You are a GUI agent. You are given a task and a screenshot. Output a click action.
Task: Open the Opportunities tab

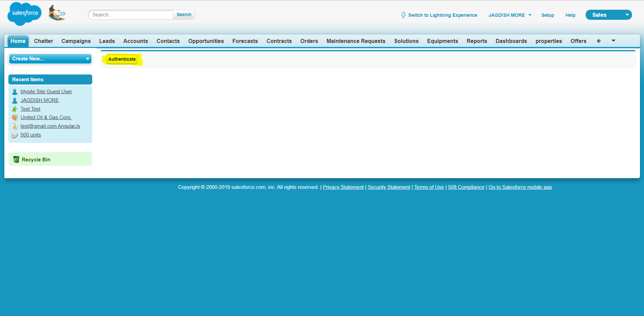coord(206,41)
